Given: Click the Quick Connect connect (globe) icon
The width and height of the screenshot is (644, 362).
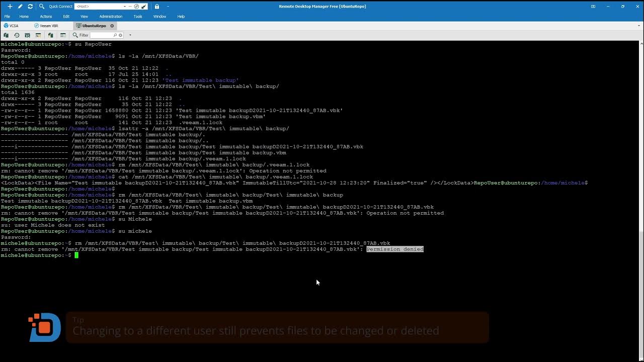Looking at the screenshot, I should 136,7.
